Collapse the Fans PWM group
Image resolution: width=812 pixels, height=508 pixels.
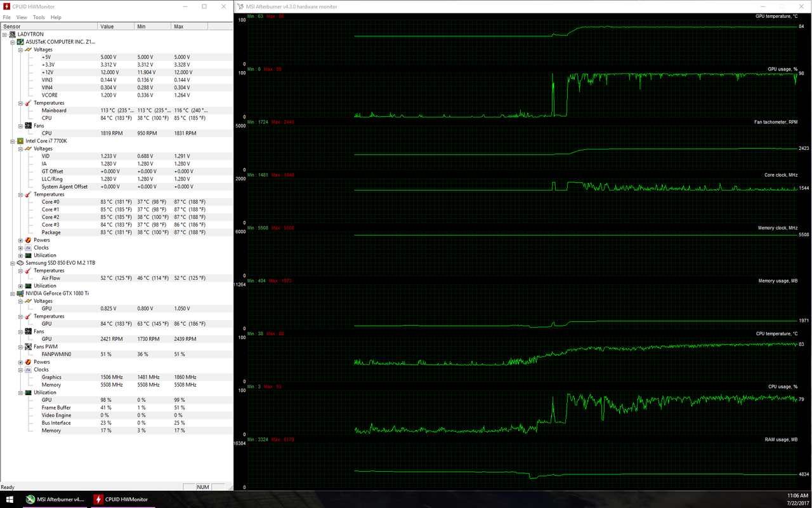point(20,347)
